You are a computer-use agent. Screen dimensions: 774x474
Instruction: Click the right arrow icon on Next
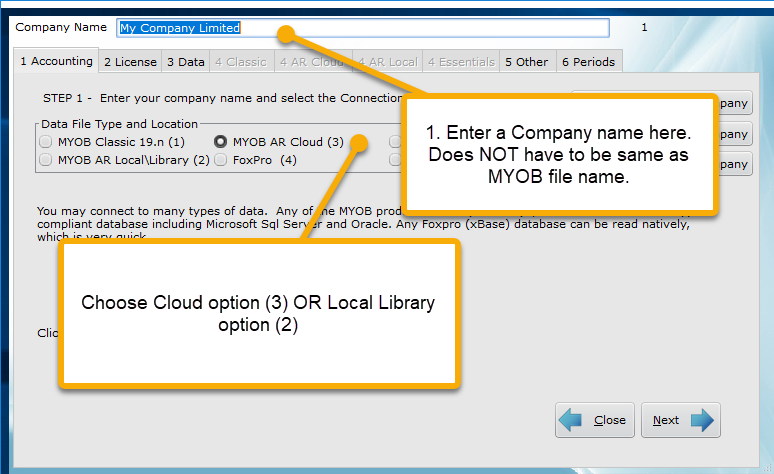pyautogui.click(x=702, y=420)
